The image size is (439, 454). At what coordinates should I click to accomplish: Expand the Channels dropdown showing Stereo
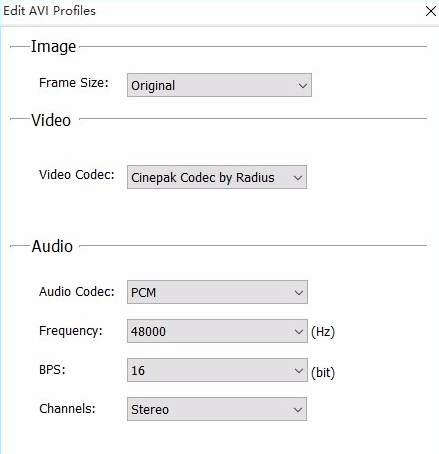pos(217,409)
